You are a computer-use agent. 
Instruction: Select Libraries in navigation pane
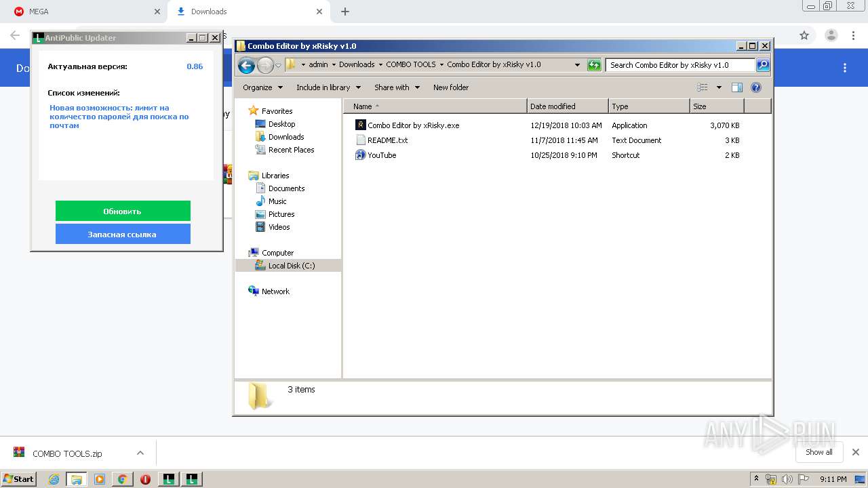(269, 176)
